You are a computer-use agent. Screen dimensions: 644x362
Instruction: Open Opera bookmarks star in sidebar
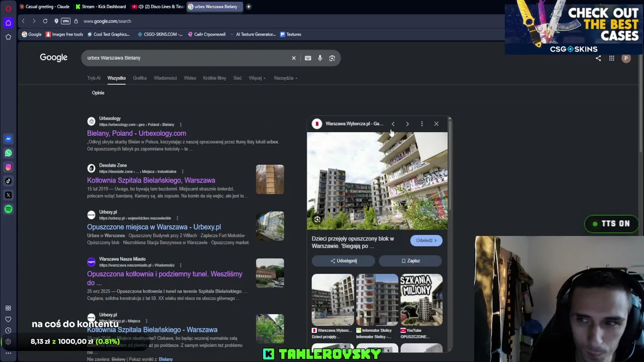[x=8, y=37]
